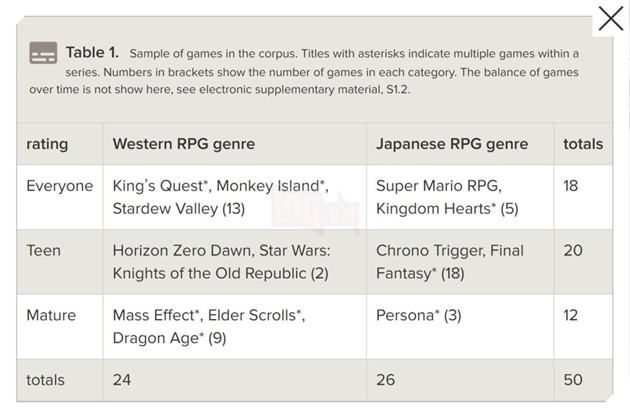Select the Teen rating row label
The image size is (630, 418).
click(x=43, y=251)
